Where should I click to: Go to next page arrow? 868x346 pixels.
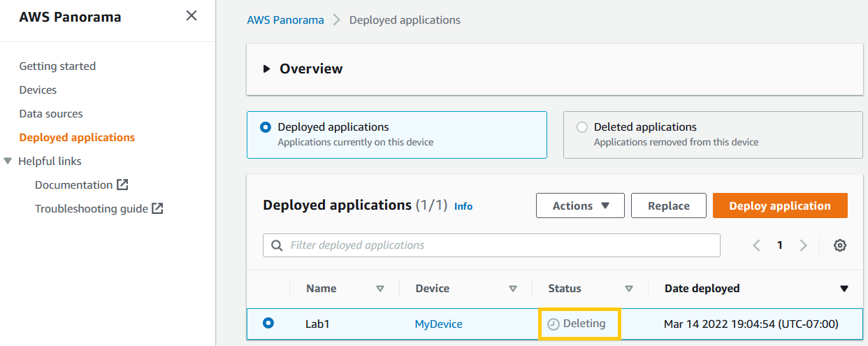point(804,245)
